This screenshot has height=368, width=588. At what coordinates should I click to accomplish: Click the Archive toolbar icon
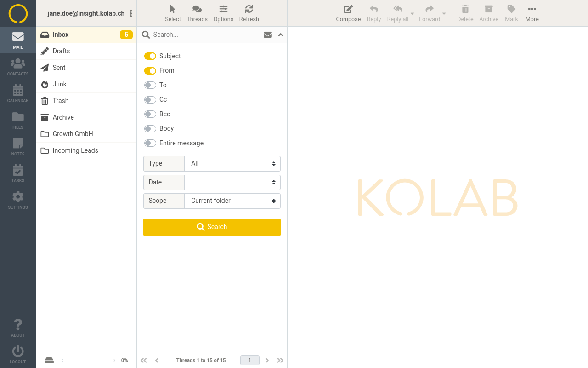tap(489, 13)
